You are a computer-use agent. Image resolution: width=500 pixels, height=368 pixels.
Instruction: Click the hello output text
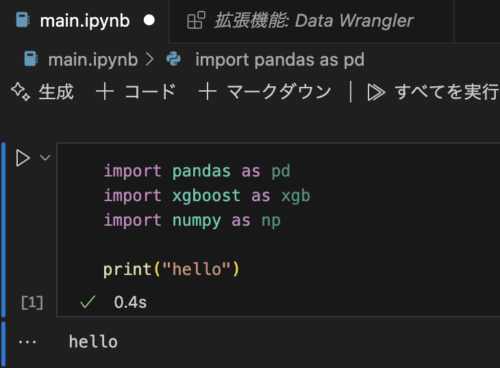pyautogui.click(x=93, y=342)
